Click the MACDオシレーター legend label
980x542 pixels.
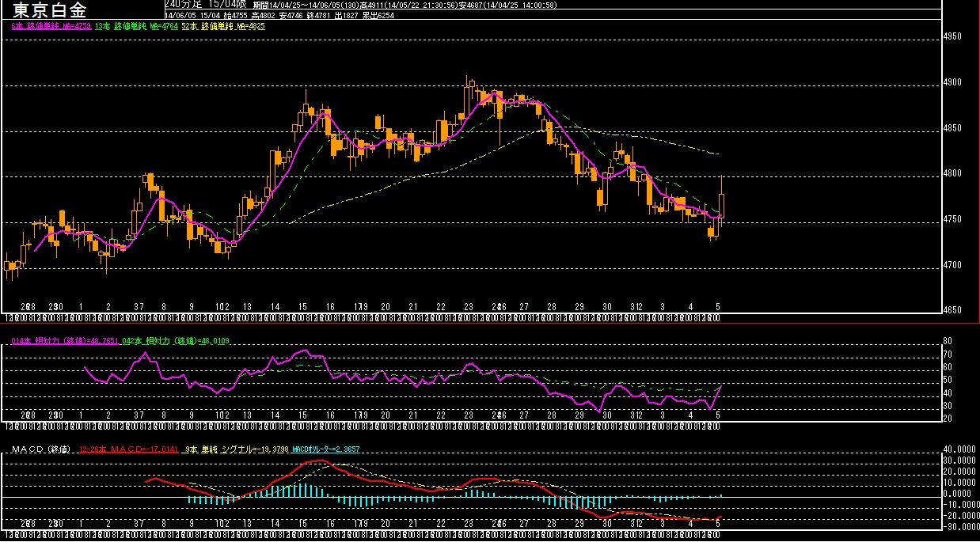click(x=327, y=449)
